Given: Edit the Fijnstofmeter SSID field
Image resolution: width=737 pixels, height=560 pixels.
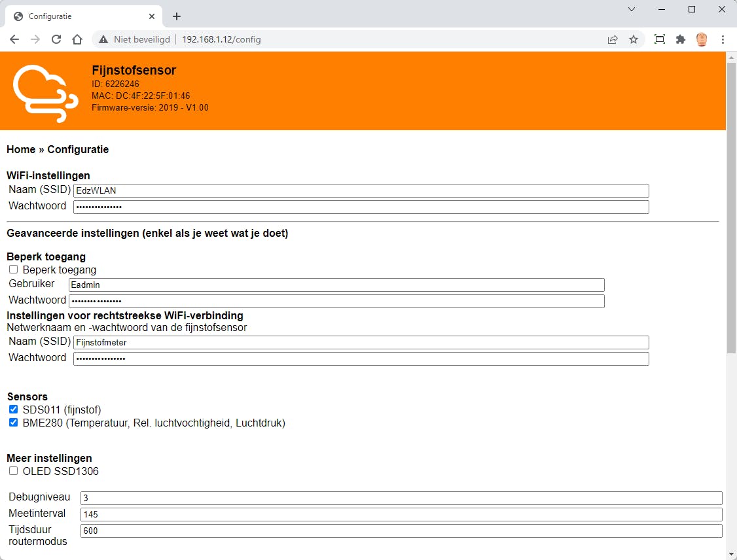Looking at the screenshot, I should coord(361,343).
